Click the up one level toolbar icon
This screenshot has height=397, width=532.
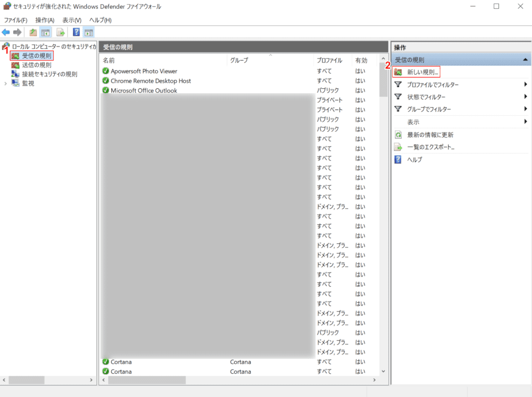tap(33, 32)
